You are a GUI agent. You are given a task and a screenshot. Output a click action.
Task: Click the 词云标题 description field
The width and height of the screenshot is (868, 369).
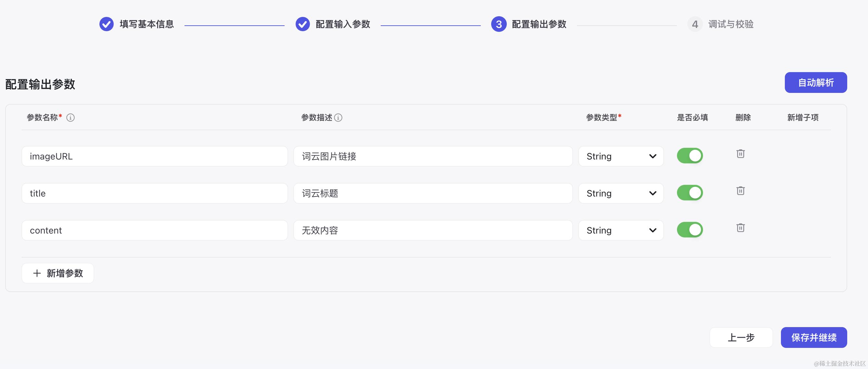pyautogui.click(x=433, y=193)
